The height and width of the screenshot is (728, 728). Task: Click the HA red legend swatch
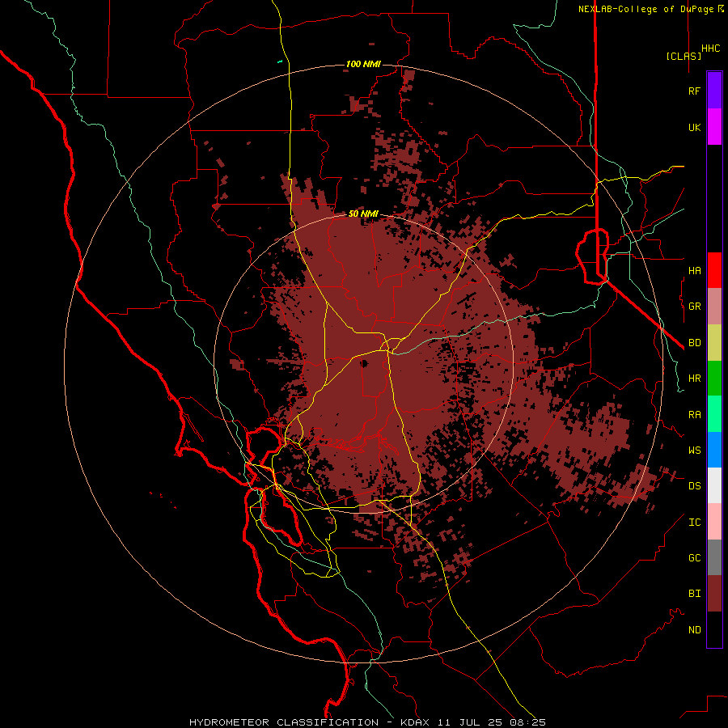[714, 270]
